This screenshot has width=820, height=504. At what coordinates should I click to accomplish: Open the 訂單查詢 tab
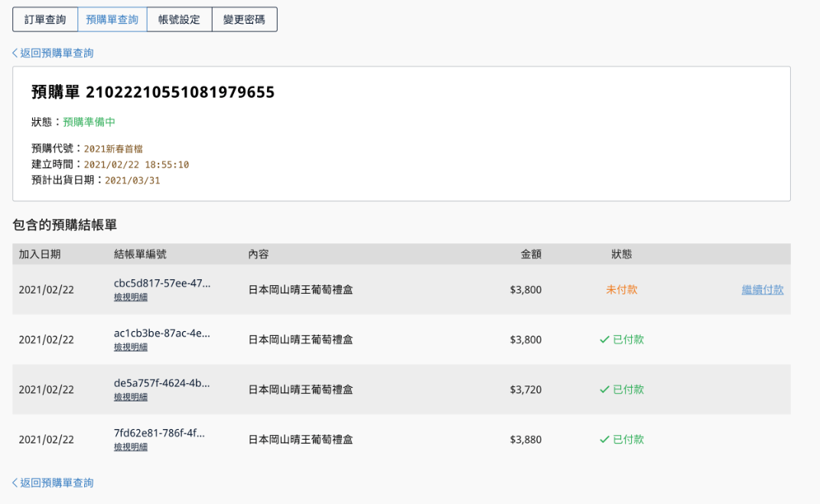(45, 20)
